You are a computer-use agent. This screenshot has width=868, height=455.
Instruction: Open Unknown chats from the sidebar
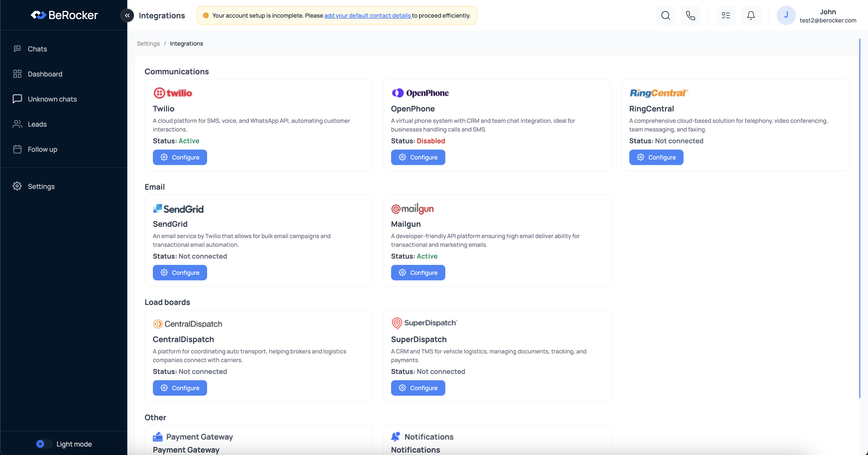[x=52, y=99]
